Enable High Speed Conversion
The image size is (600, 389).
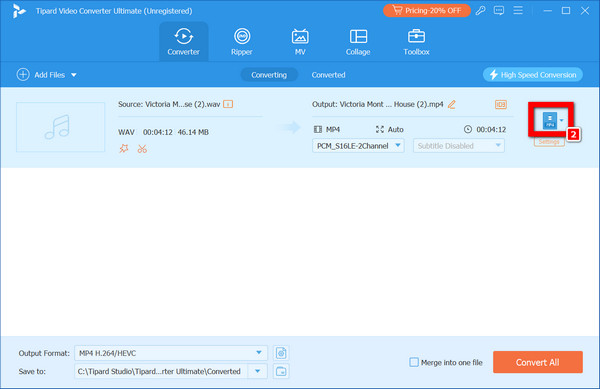click(x=533, y=75)
